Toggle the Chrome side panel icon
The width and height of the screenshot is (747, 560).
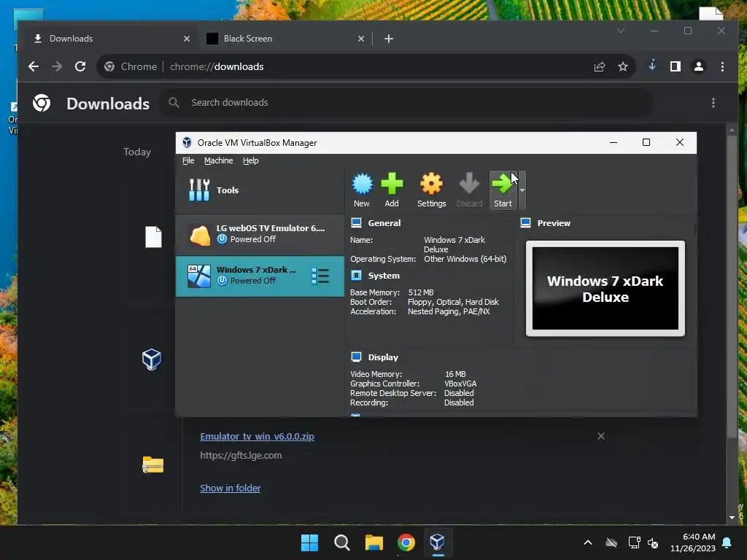click(676, 66)
